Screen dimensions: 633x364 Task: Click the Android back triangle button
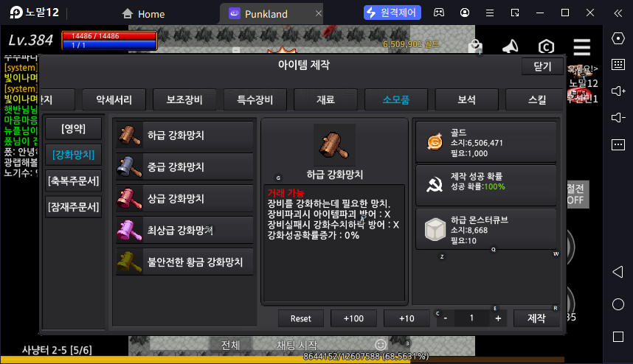point(618,272)
